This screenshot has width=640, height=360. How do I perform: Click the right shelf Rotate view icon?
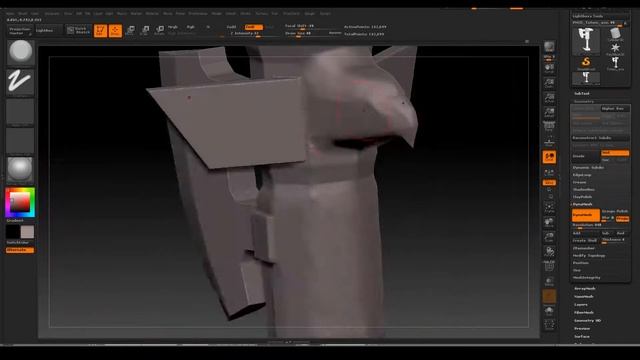pyautogui.click(x=549, y=252)
